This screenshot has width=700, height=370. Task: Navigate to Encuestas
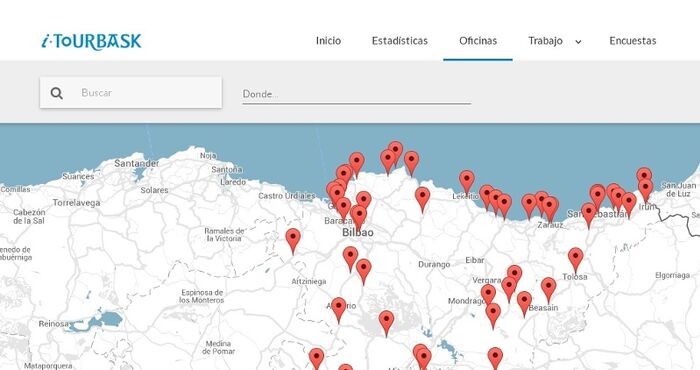click(x=633, y=41)
